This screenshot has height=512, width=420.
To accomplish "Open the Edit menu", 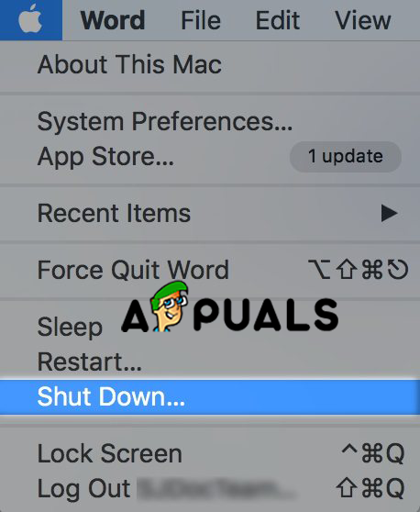I will tap(277, 20).
